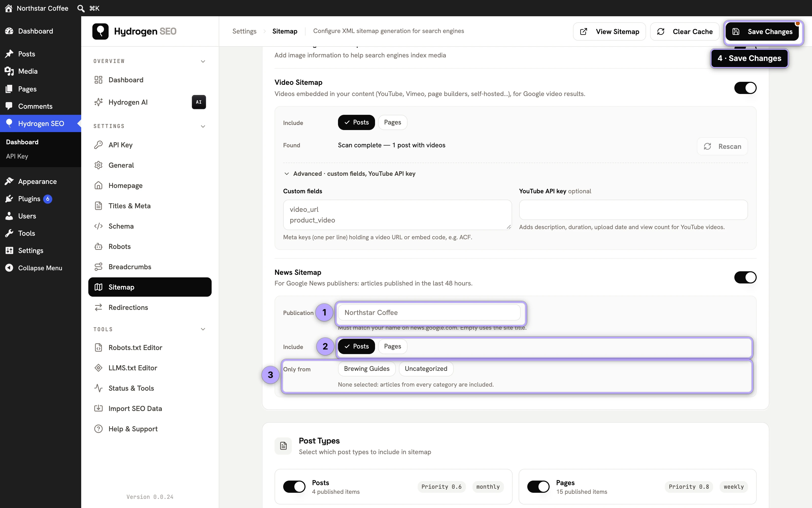The height and width of the screenshot is (508, 812).
Task: Click the General gear icon
Action: 98,165
